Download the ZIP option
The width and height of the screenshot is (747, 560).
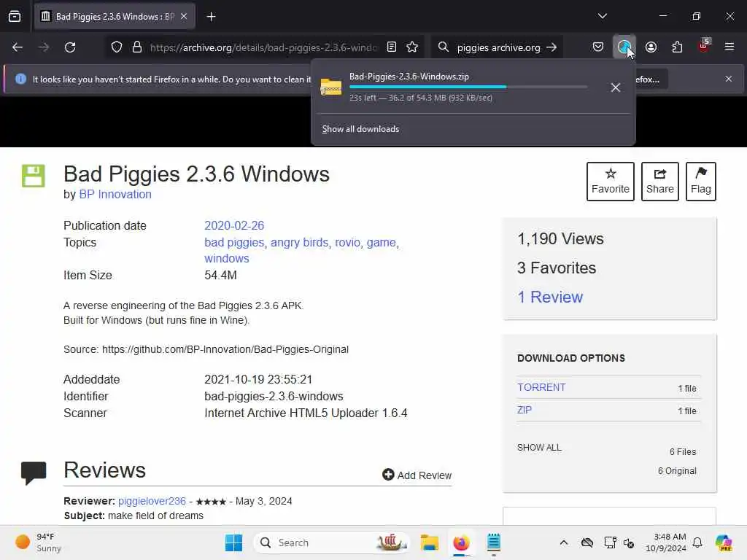[x=524, y=410]
